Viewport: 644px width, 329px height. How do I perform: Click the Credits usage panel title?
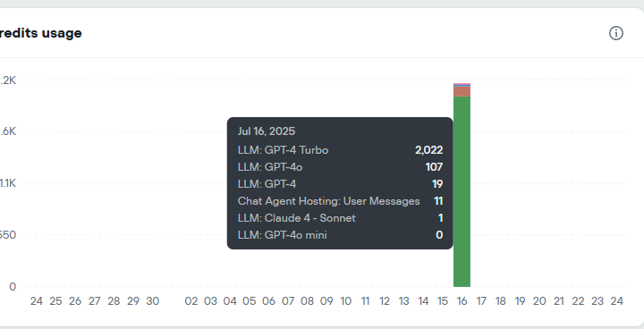click(x=40, y=33)
